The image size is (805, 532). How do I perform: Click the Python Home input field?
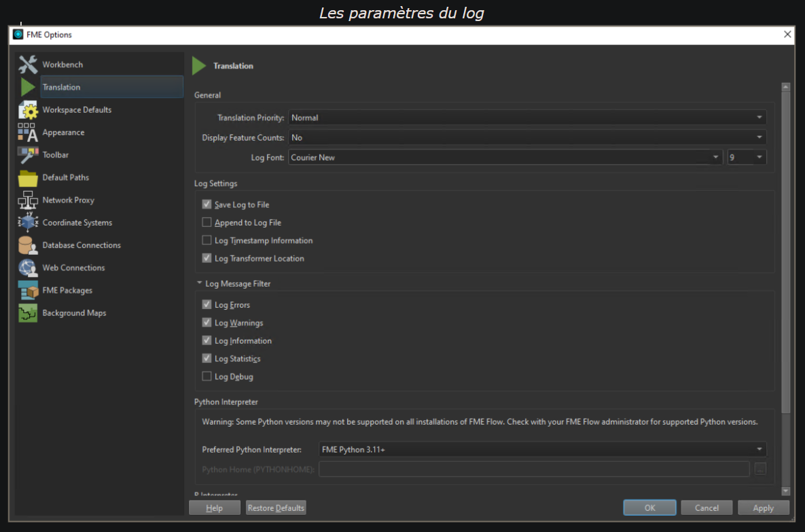coord(534,469)
